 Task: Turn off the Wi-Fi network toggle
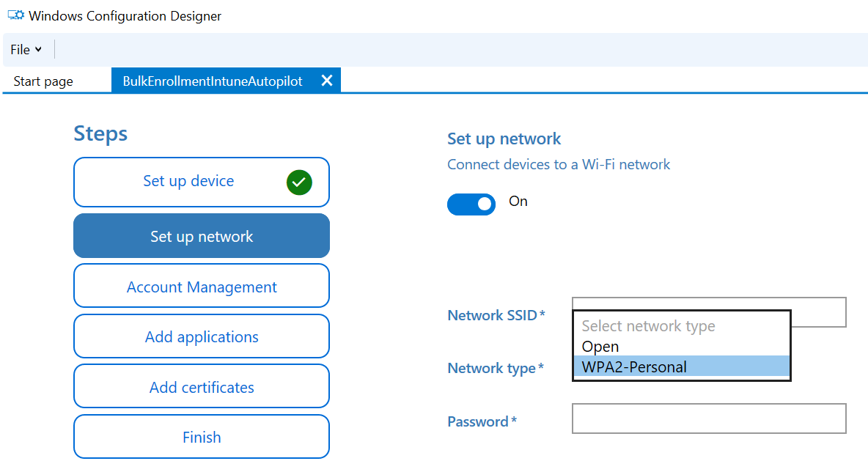pyautogui.click(x=471, y=204)
